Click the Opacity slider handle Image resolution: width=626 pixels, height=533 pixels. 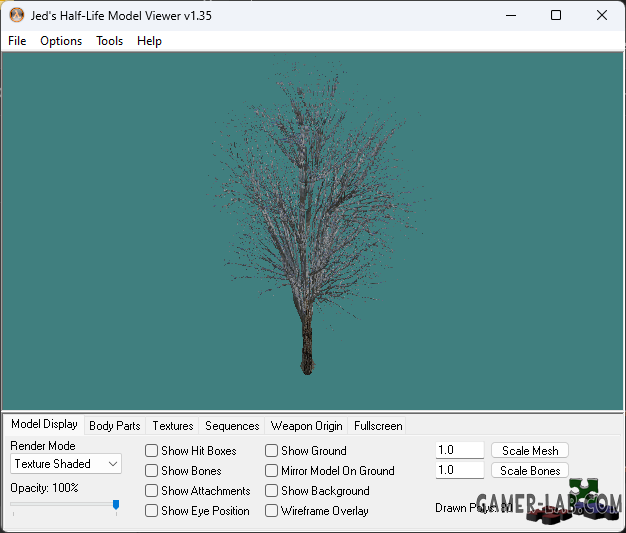(116, 505)
